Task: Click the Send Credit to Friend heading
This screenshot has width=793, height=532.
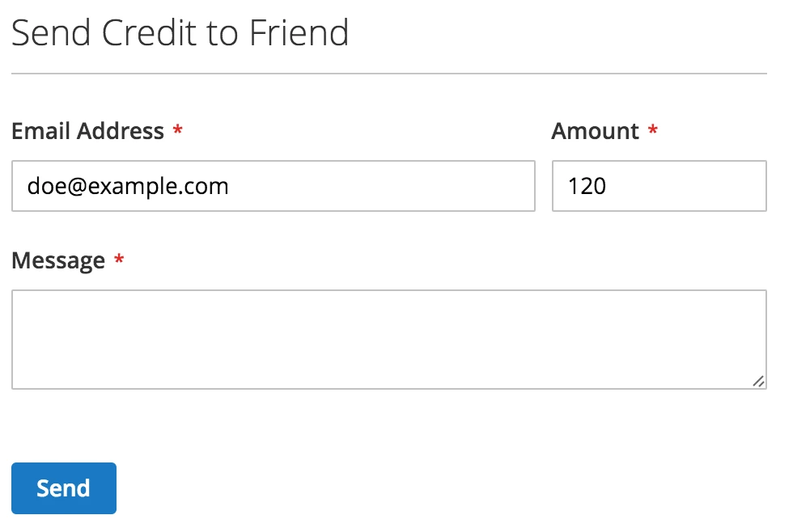Action: (180, 32)
